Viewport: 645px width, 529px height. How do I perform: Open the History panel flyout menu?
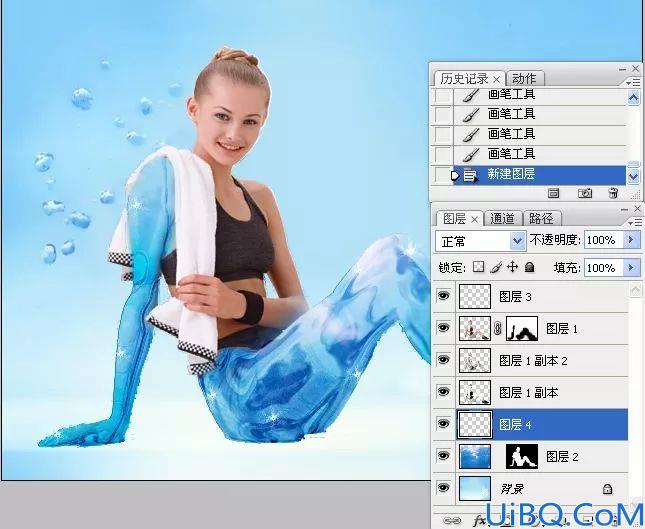tap(634, 82)
